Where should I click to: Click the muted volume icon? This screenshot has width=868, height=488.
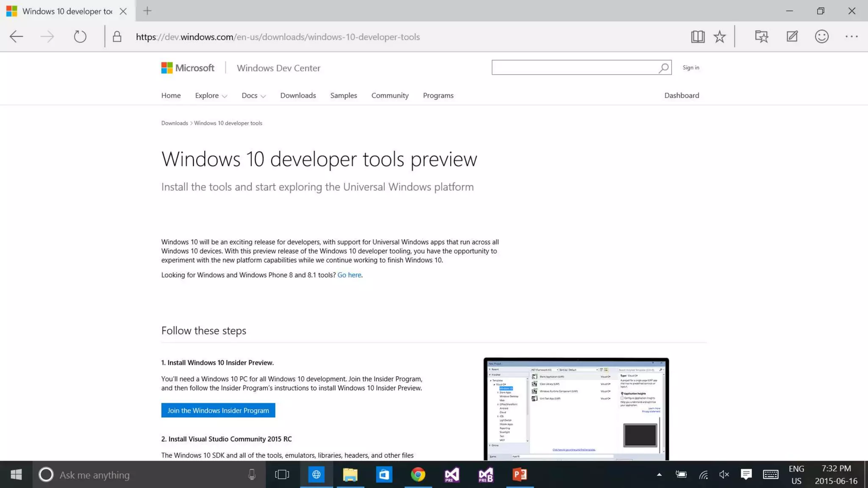click(x=724, y=474)
